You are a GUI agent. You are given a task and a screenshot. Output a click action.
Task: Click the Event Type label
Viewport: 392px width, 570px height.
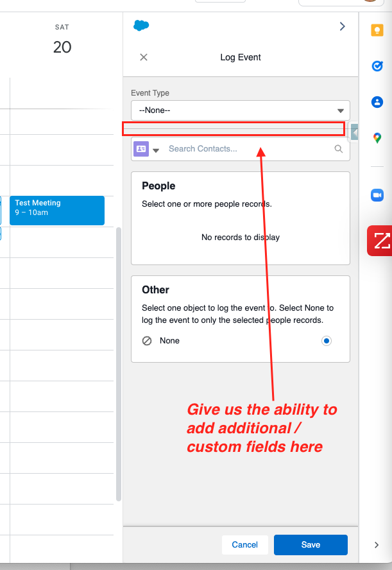(x=150, y=93)
